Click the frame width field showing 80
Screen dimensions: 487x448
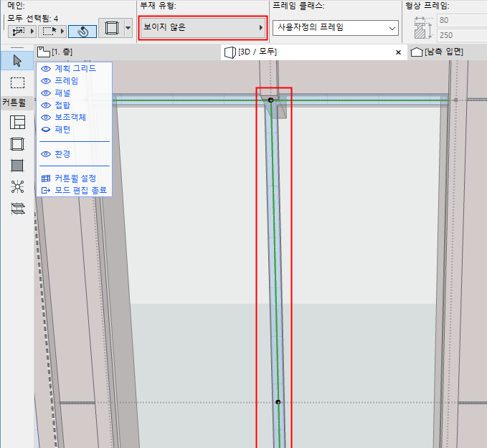click(462, 21)
